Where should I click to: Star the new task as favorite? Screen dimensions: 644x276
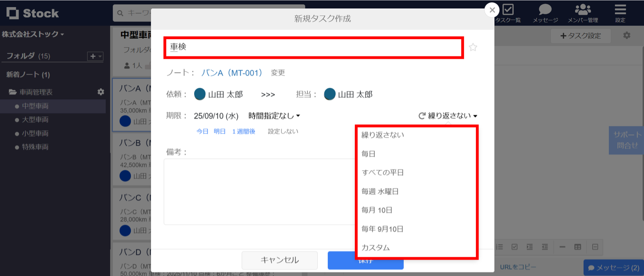coord(473,47)
